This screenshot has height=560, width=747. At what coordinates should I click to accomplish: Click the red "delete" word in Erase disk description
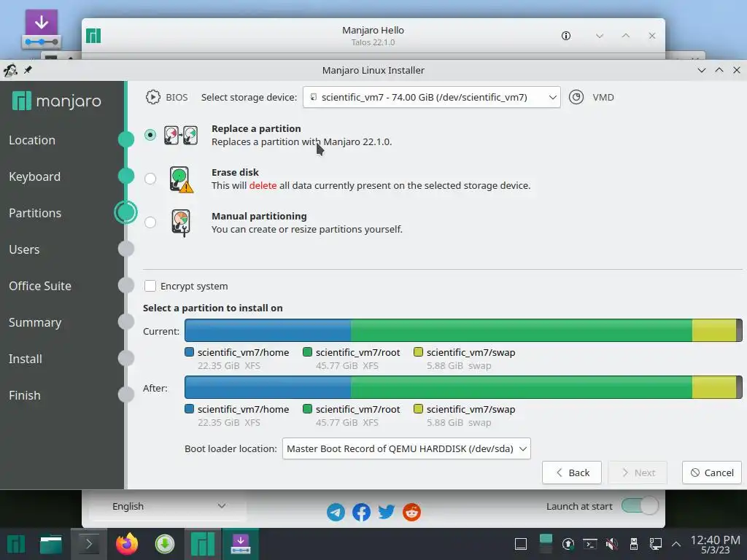click(263, 185)
